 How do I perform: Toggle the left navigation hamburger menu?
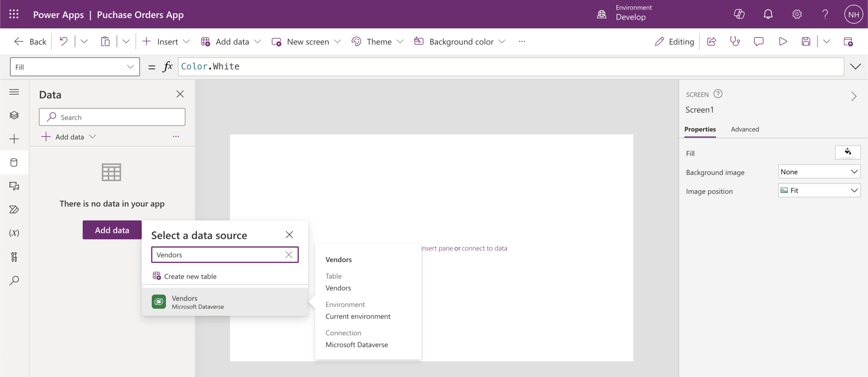pyautogui.click(x=14, y=92)
